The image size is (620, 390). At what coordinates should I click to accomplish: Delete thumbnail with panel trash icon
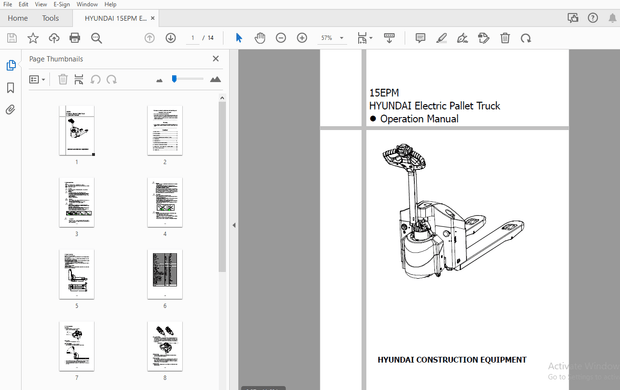pyautogui.click(x=63, y=80)
